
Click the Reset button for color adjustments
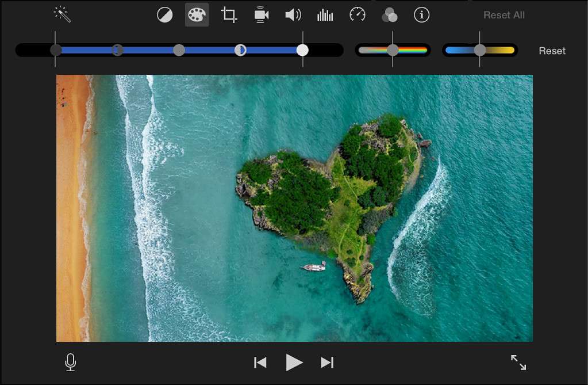(551, 51)
